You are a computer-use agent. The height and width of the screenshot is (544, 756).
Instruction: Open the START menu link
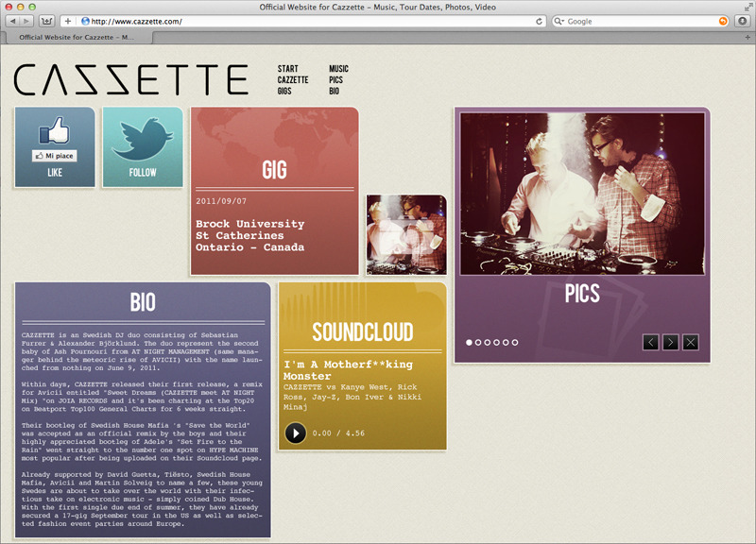pos(288,69)
